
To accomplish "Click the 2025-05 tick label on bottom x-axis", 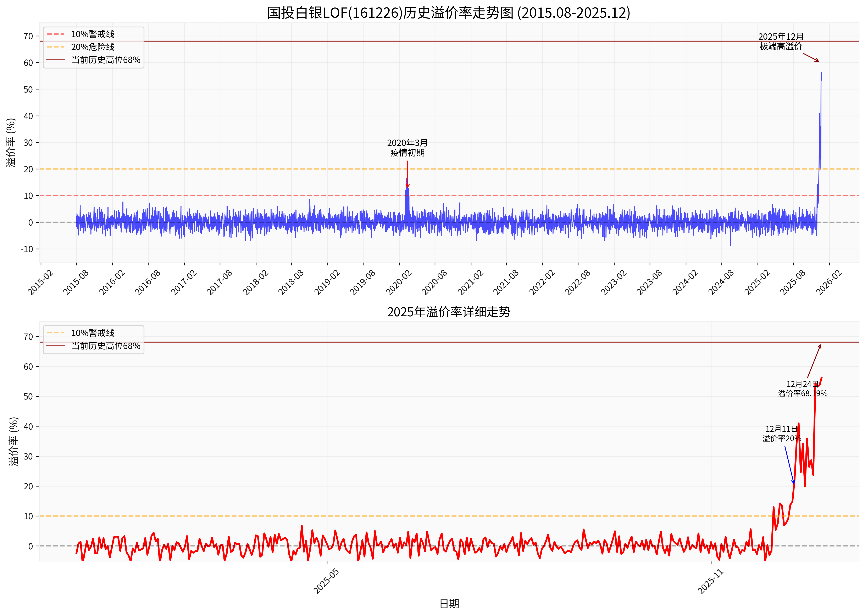I will pos(326,582).
